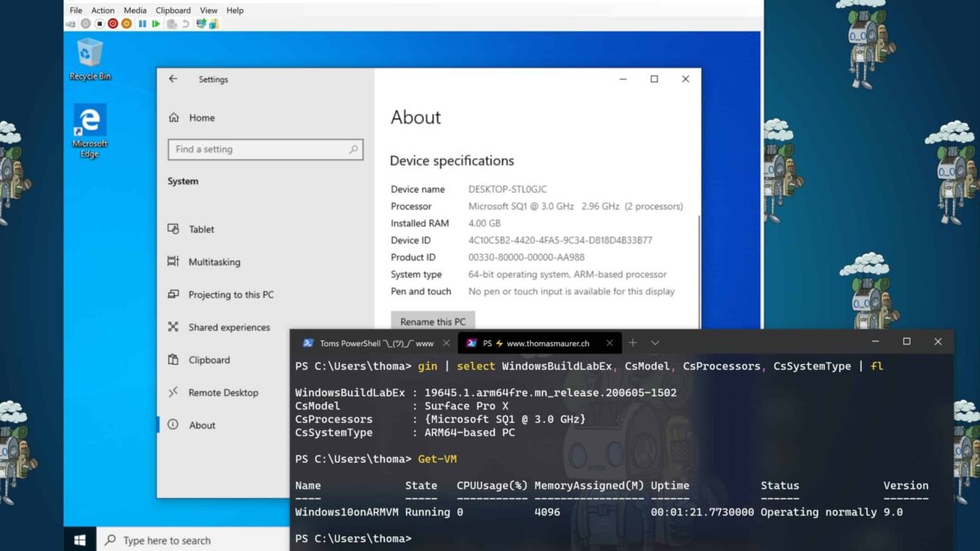The image size is (980, 551).
Task: Add a new terminal tab with the plus button
Action: tap(633, 343)
